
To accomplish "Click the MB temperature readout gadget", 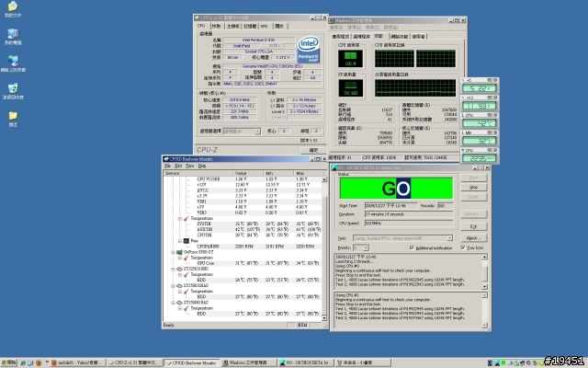I will coord(480,138).
